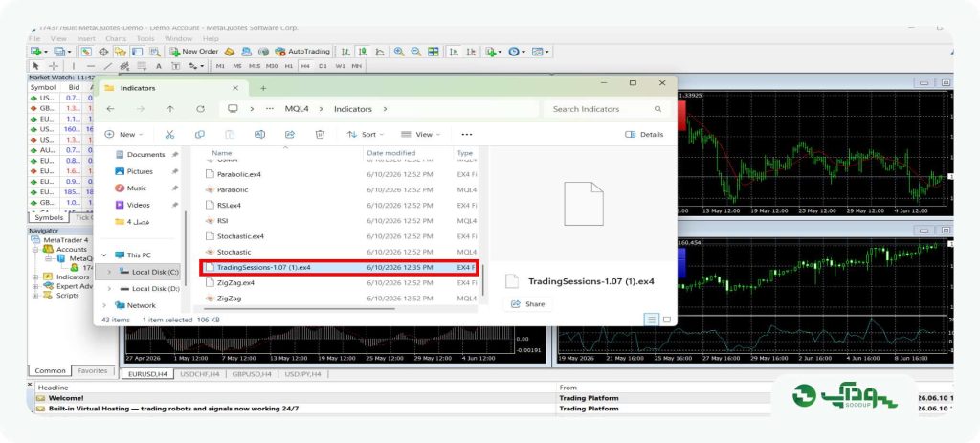Viewport: 980px width, 443px height.
Task: Select candlestick chart type icon
Action: [363, 52]
